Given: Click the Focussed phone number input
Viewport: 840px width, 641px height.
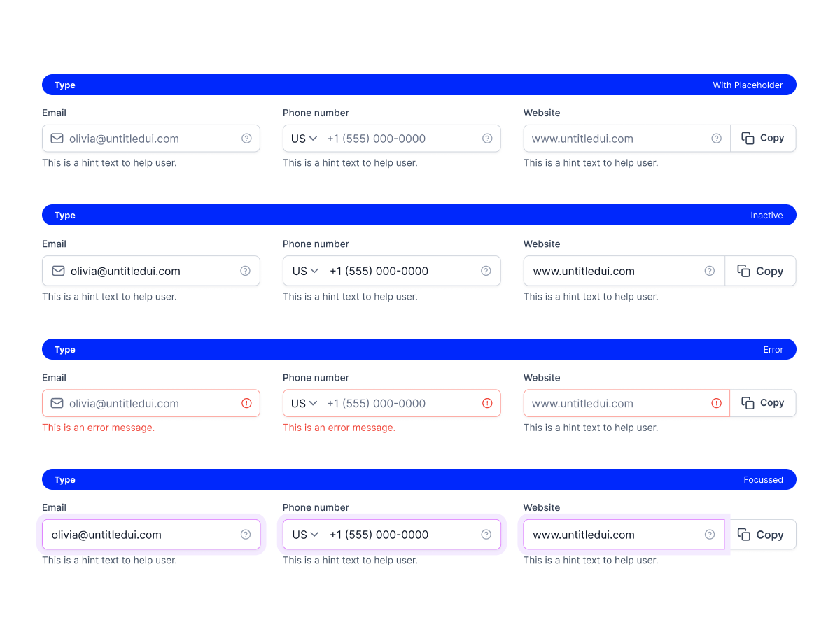Looking at the screenshot, I should (x=392, y=535).
